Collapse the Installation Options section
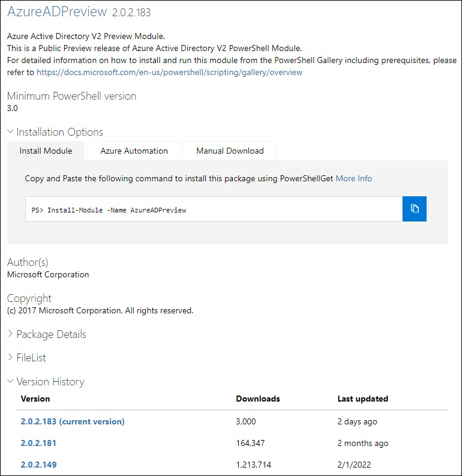Screen dimensions: 462x476 pos(10,132)
